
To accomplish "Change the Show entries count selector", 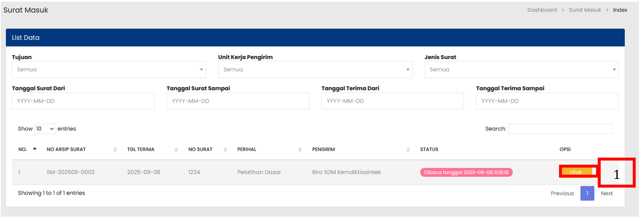I will click(45, 129).
